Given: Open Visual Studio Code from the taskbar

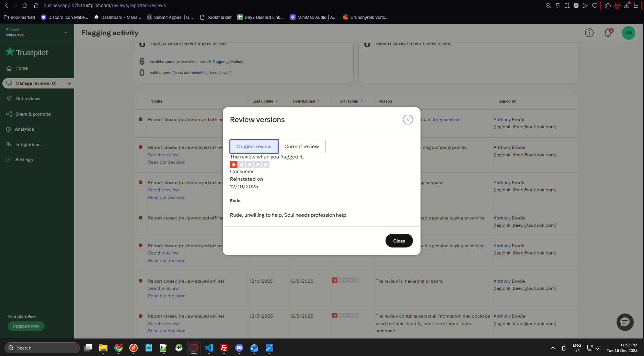Looking at the screenshot, I should [209, 348].
